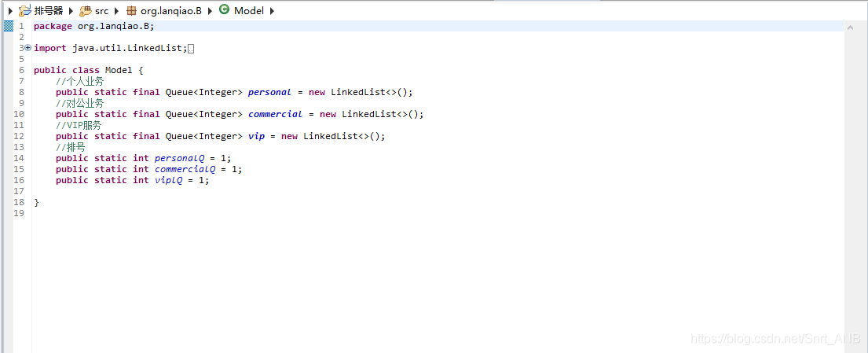
Task: Click the 排号器 project icon in breadcrumb
Action: (25, 10)
